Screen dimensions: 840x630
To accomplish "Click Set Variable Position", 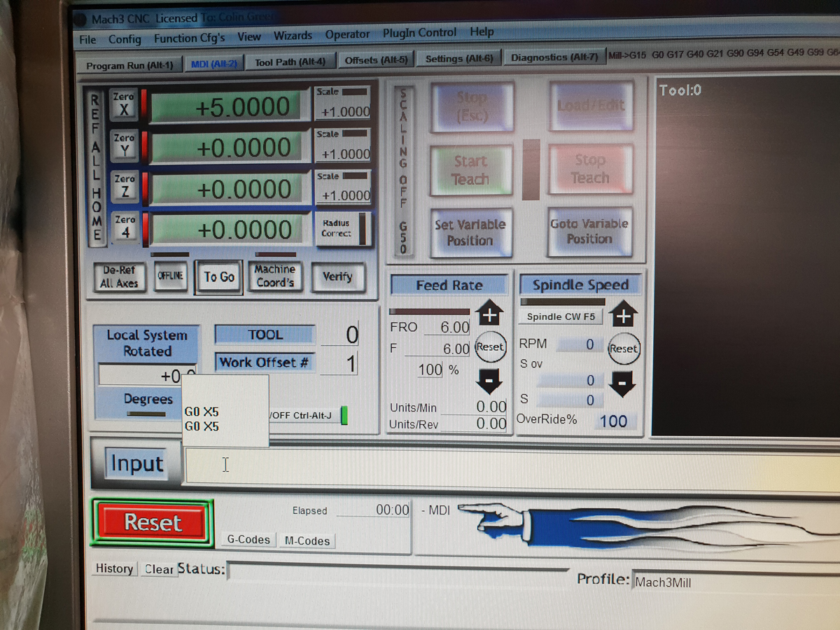I will point(470,232).
